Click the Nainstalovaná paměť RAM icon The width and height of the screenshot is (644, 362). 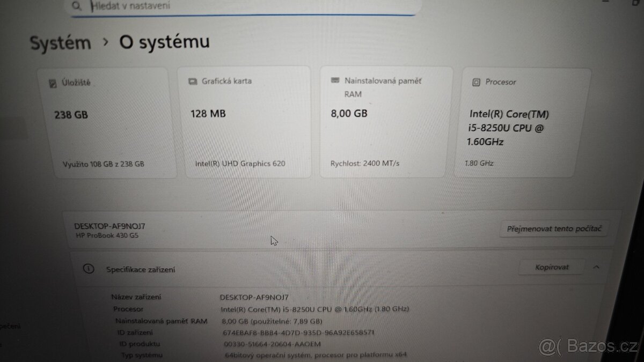click(x=336, y=80)
